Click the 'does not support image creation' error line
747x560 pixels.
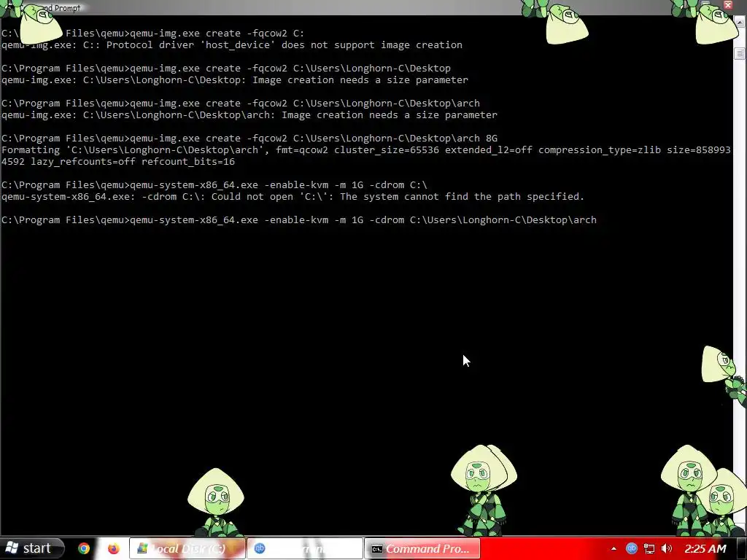232,44
